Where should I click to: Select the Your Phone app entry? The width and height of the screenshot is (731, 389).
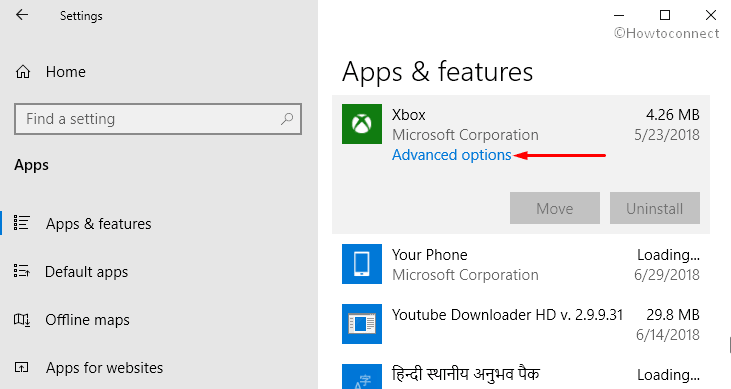521,264
